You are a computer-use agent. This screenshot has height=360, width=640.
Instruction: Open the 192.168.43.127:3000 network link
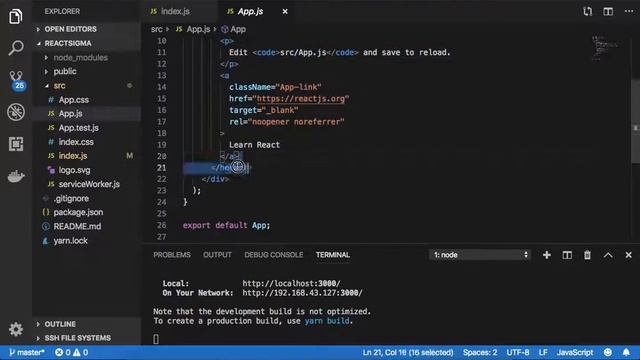point(302,293)
